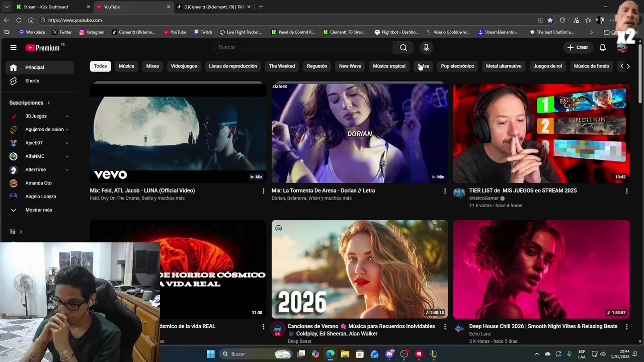Toggle the favorite star in address bar
Viewport: 644px width, 362px height.
click(x=550, y=20)
